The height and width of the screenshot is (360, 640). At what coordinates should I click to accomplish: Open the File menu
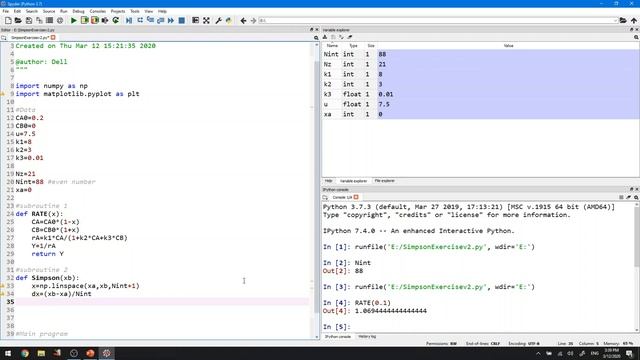[x=5, y=11]
